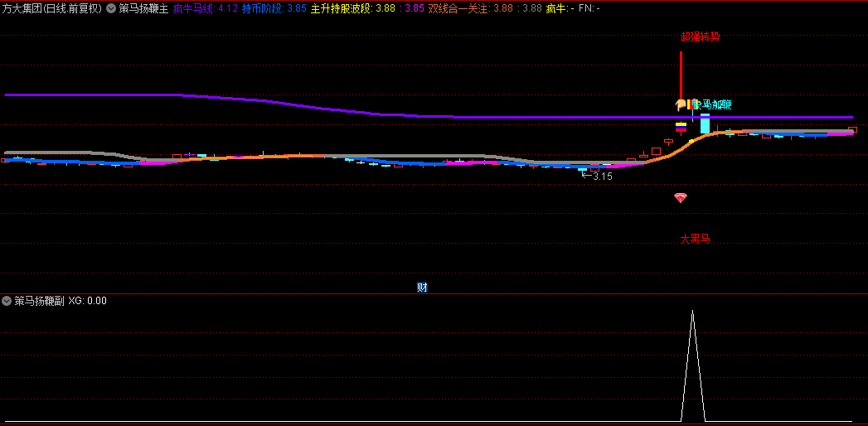Click the red vertical signal bar under 超强转势
This screenshot has width=868, height=426.
pyautogui.click(x=681, y=75)
